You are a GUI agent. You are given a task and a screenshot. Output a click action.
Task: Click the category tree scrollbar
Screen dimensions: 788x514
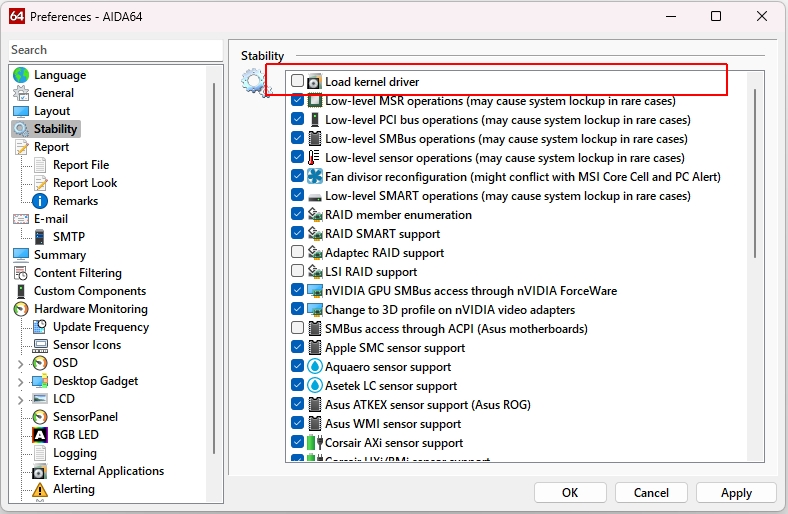point(214,269)
